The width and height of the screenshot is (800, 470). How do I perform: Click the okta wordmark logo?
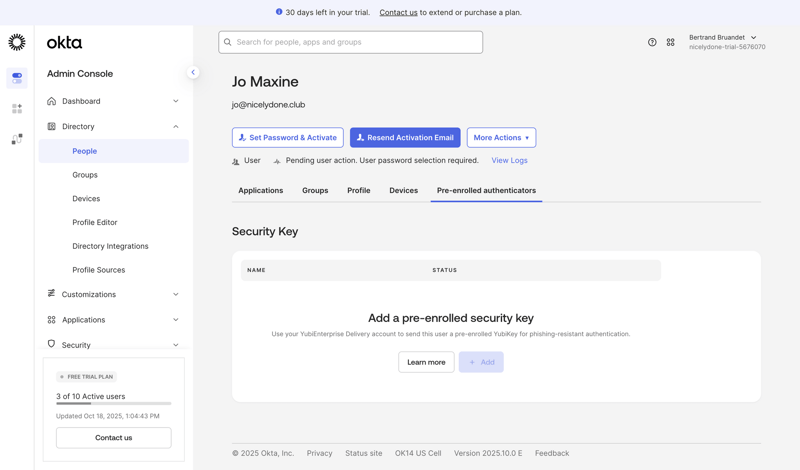coord(64,43)
